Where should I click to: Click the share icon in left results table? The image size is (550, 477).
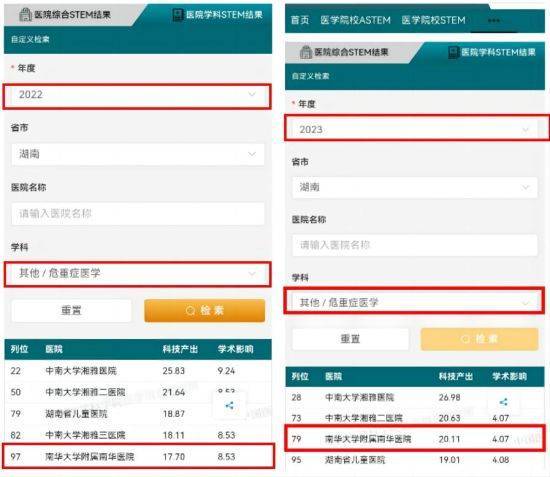[x=229, y=406]
